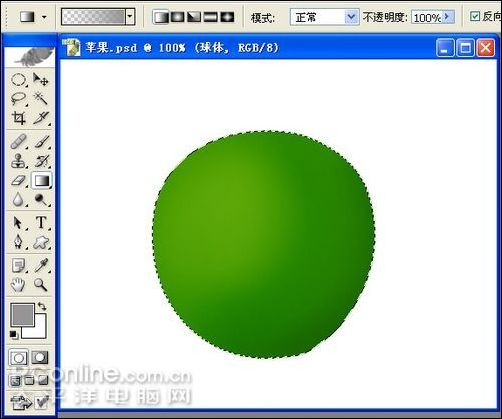
Task: Select the Zoom magnifier tool
Action: pyautogui.click(x=41, y=285)
